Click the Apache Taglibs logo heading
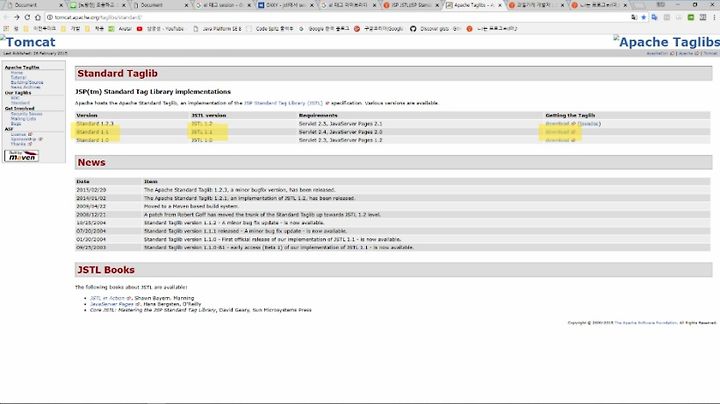The height and width of the screenshot is (404, 720). point(666,42)
